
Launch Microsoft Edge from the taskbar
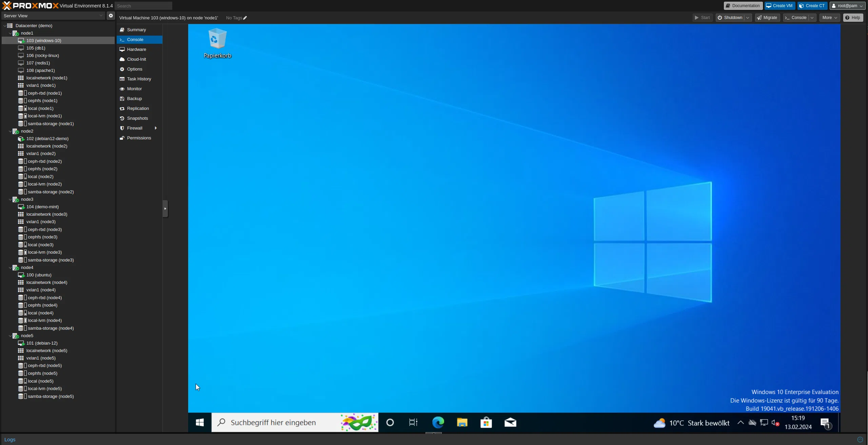click(x=438, y=422)
